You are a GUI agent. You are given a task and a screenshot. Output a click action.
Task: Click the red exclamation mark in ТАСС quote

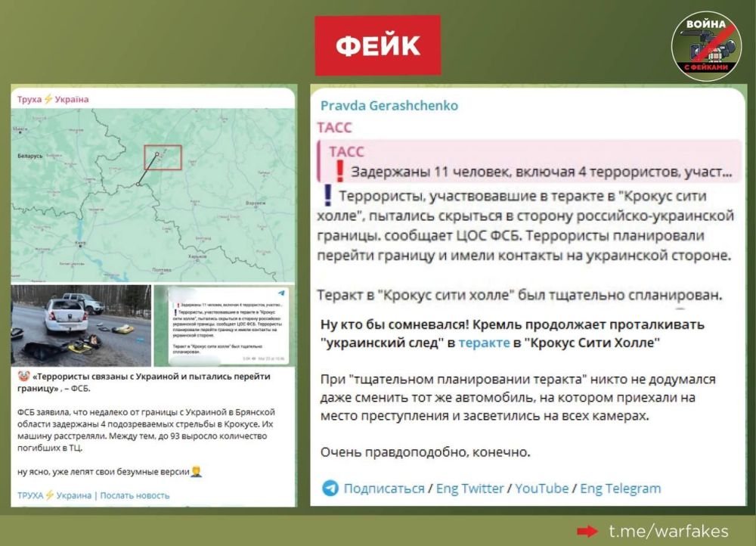[339, 170]
